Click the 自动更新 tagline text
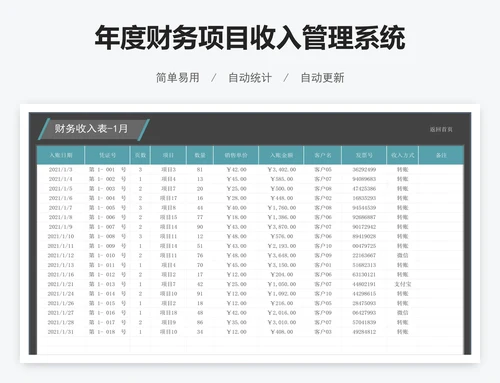The width and height of the screenshot is (500, 383). coord(322,78)
